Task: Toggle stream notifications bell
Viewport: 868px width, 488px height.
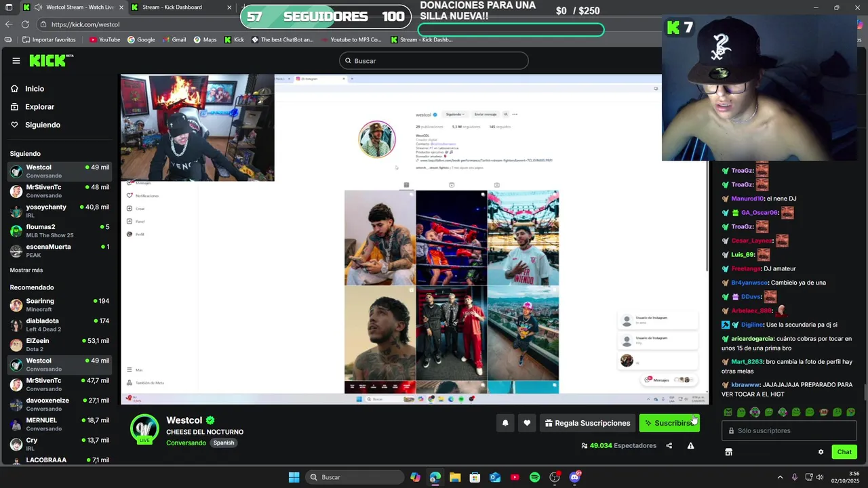Action: [505, 423]
